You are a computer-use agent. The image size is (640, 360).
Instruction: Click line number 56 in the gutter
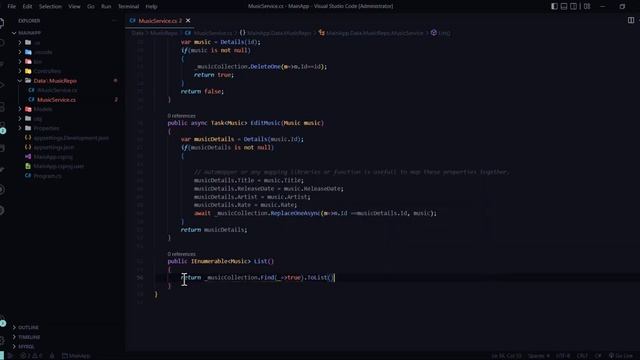click(x=140, y=278)
